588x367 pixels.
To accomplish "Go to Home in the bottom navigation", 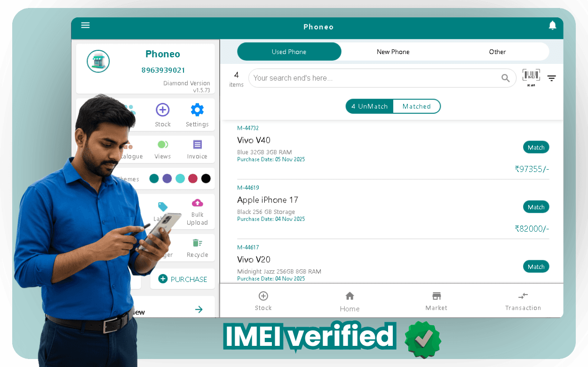I will (350, 301).
